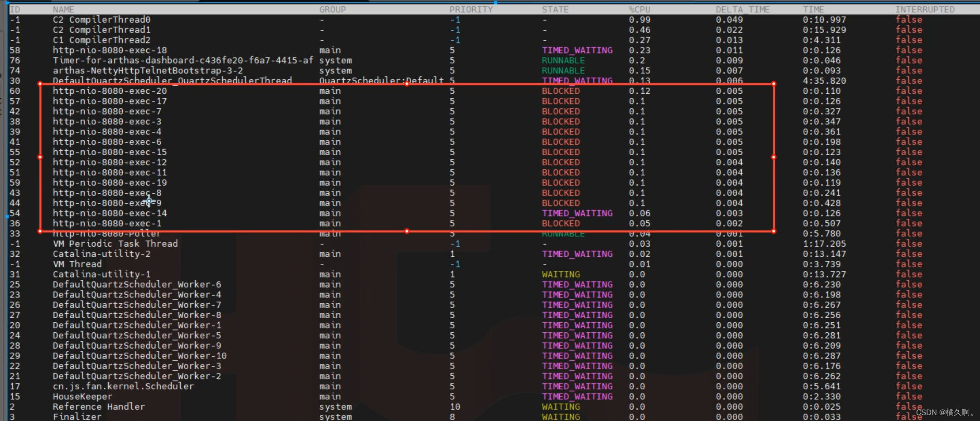Select the VM Periodic Task Thread name
The image size is (980, 421).
pyautogui.click(x=115, y=244)
